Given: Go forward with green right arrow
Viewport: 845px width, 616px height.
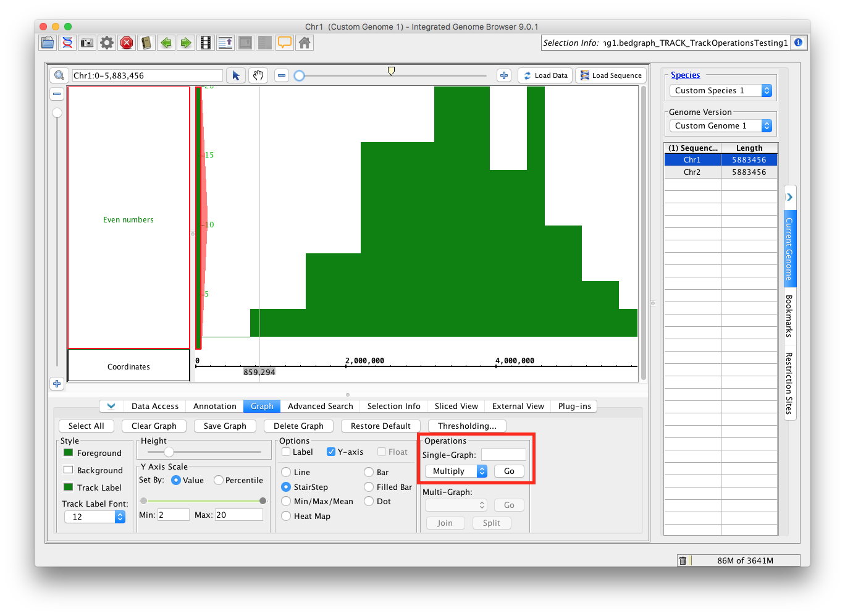Looking at the screenshot, I should point(186,43).
